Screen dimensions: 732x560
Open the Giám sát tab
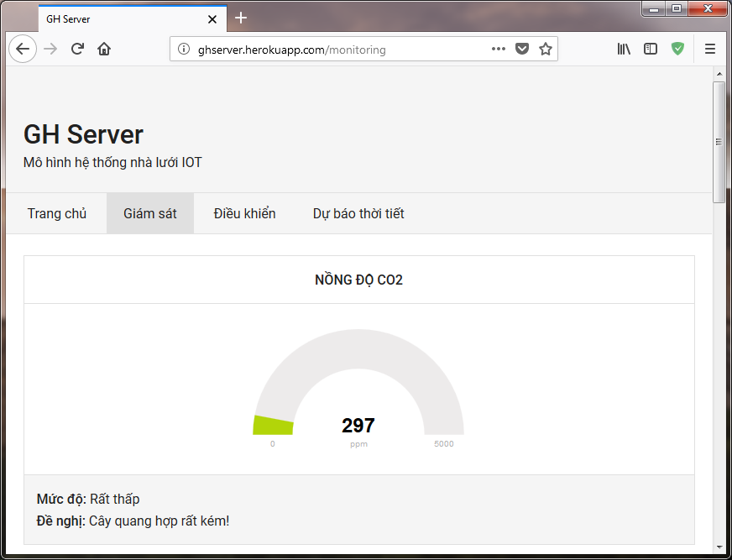pos(150,213)
